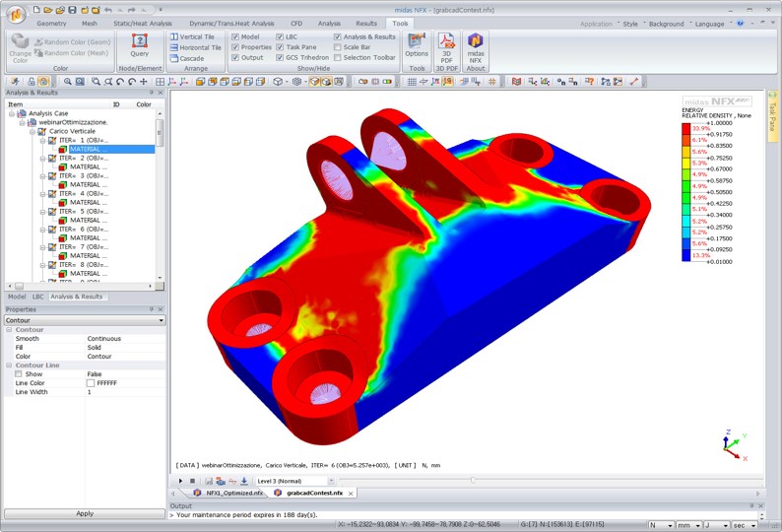This screenshot has height=532, width=782.
Task: Toggle the Analysis & Results checkbox
Action: (338, 36)
